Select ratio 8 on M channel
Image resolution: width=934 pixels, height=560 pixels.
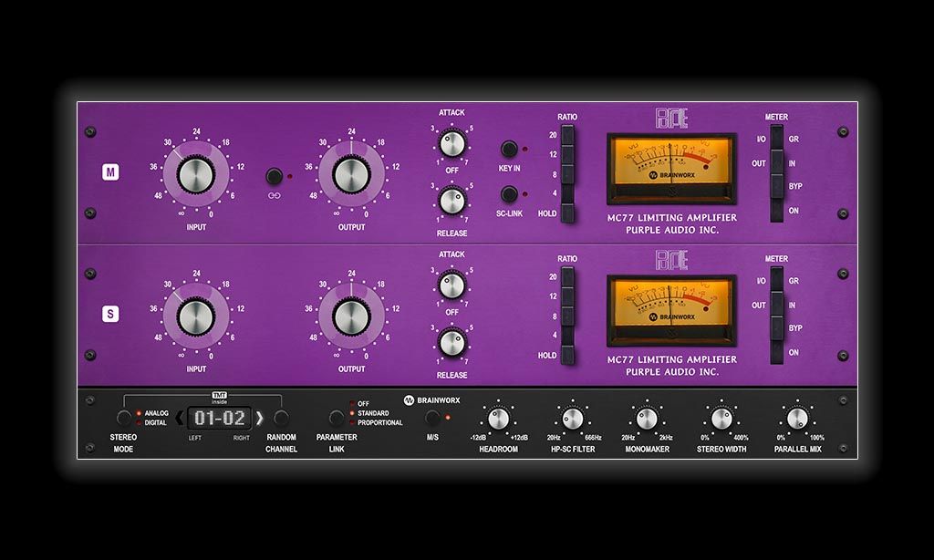[567, 174]
